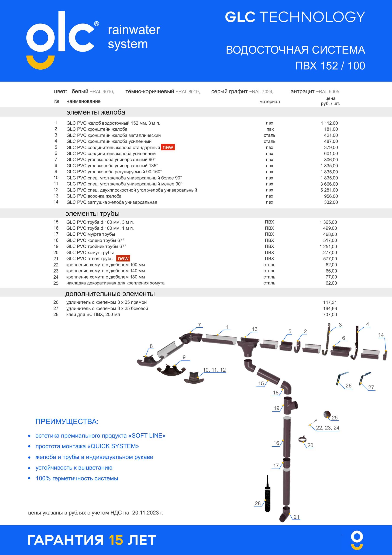Viewport: 392px width, 555px height.
Task: Click row 'GLC PVC соединитель желоба усиленный'
Action: coord(196,153)
